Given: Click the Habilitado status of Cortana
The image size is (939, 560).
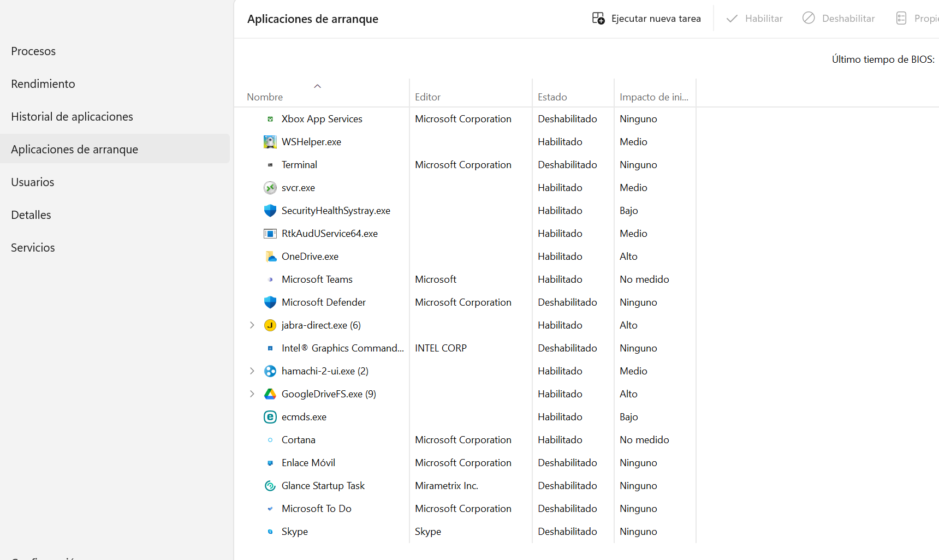Looking at the screenshot, I should tap(560, 440).
